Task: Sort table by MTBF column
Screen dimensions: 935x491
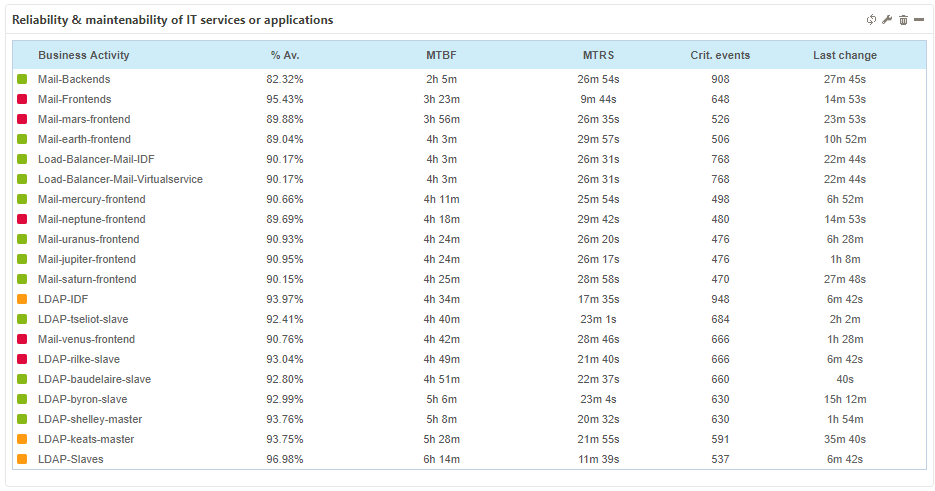Action: 441,55
